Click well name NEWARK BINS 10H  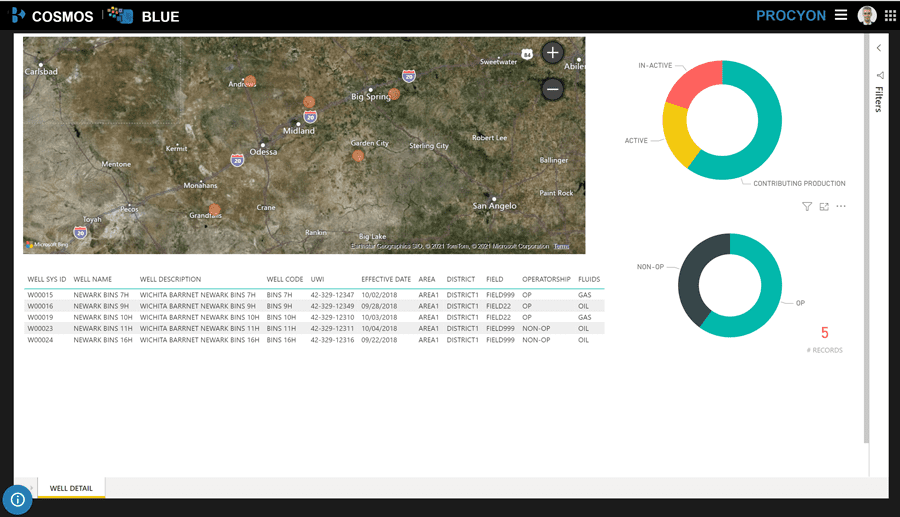click(103, 317)
